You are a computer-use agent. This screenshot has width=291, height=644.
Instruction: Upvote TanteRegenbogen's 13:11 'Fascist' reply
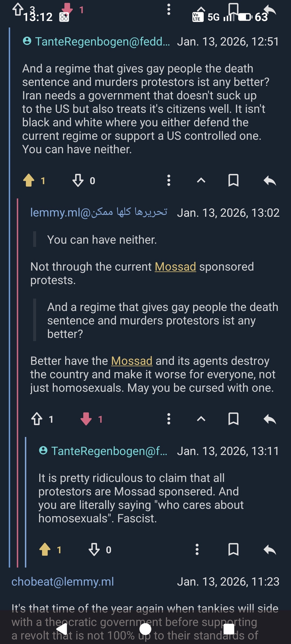tap(45, 549)
